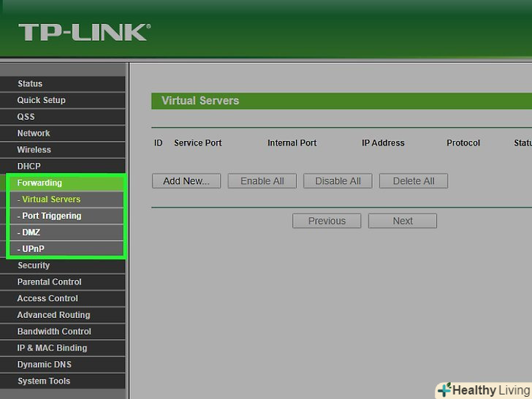This screenshot has width=532, height=399.
Task: Collapse the Forwarding menu
Action: click(62, 183)
